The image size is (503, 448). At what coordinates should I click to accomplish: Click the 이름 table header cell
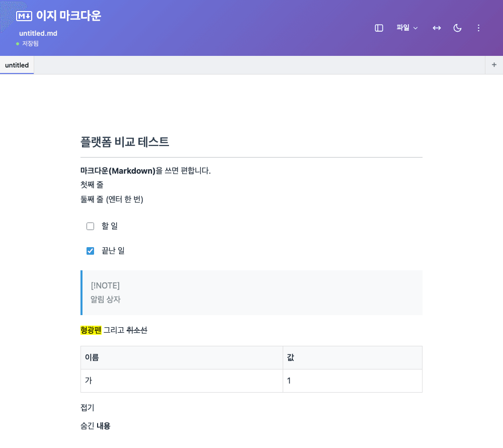click(x=182, y=357)
